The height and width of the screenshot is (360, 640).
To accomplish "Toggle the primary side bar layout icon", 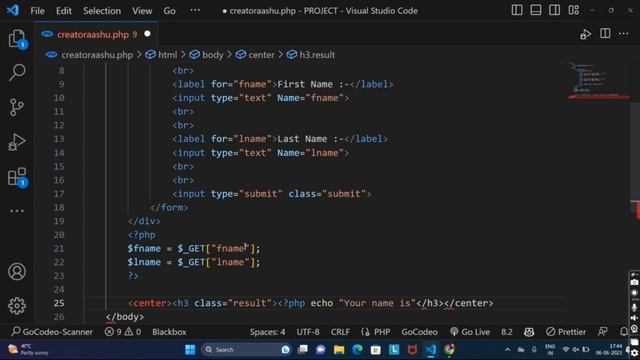I will coord(517,10).
